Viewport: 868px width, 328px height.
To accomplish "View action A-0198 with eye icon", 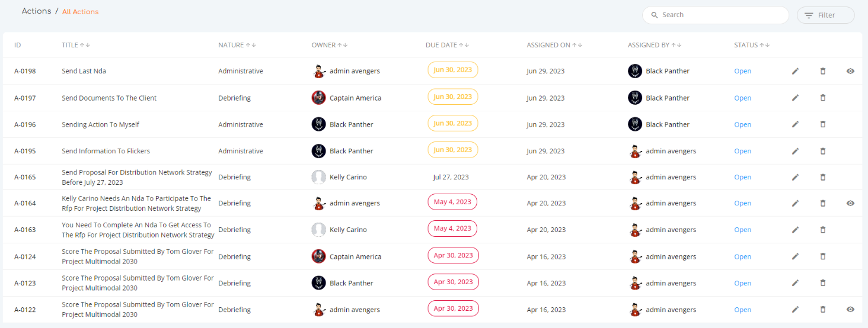I will tap(850, 71).
